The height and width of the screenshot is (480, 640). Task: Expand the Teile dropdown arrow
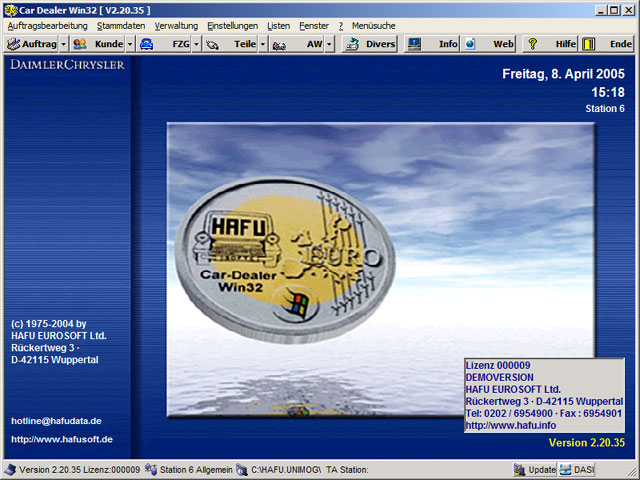[263, 44]
